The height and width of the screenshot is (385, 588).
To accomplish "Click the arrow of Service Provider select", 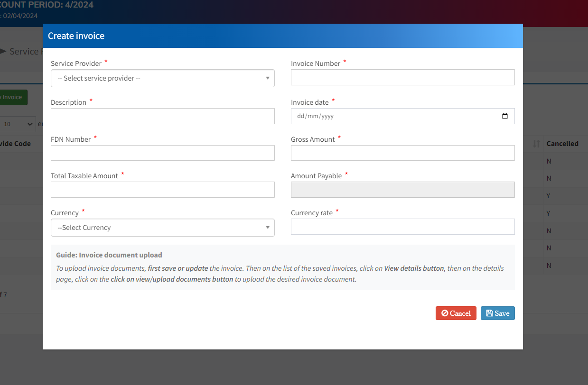I will (268, 78).
